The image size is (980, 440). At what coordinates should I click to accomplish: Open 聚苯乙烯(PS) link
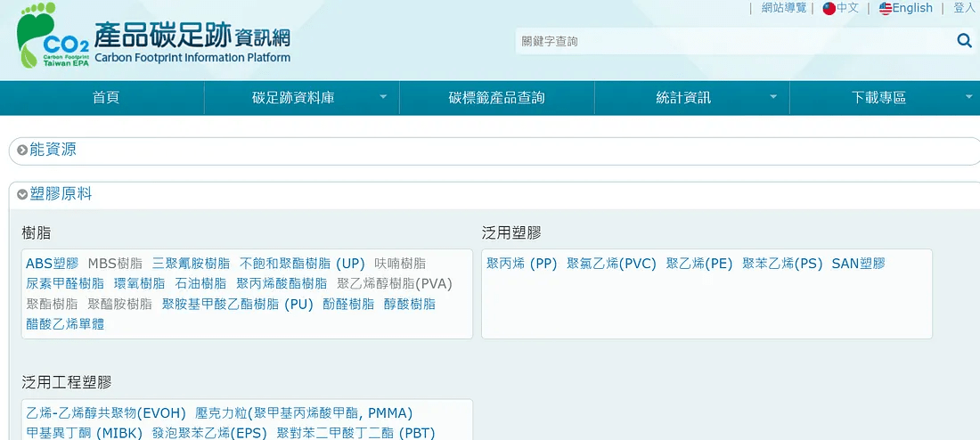point(782,264)
